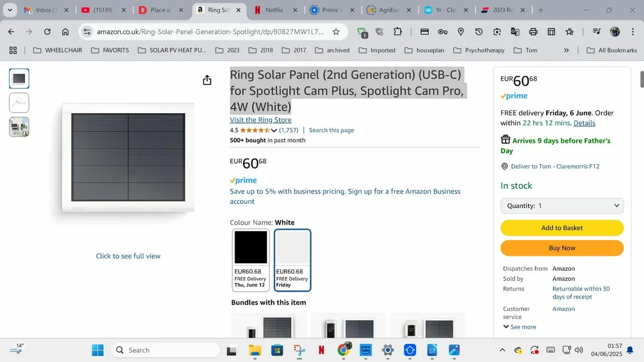The width and height of the screenshot is (644, 362).
Task: Open the new tab with plus button
Action: click(x=540, y=10)
